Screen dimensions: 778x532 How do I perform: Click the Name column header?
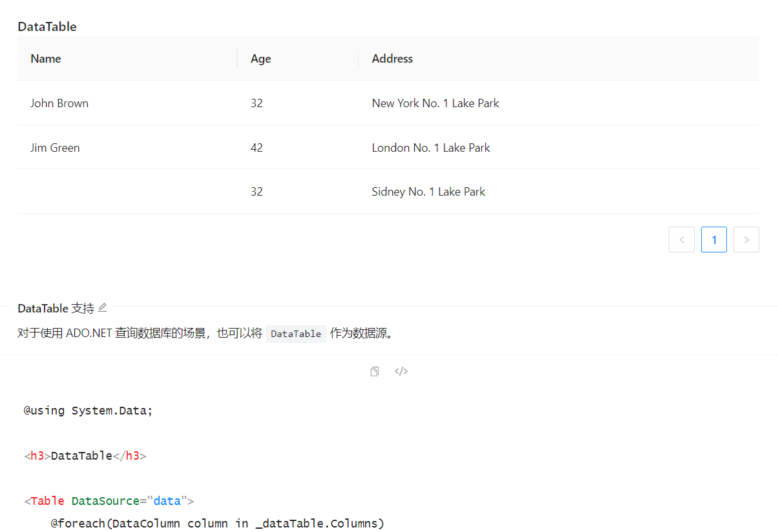click(x=127, y=59)
